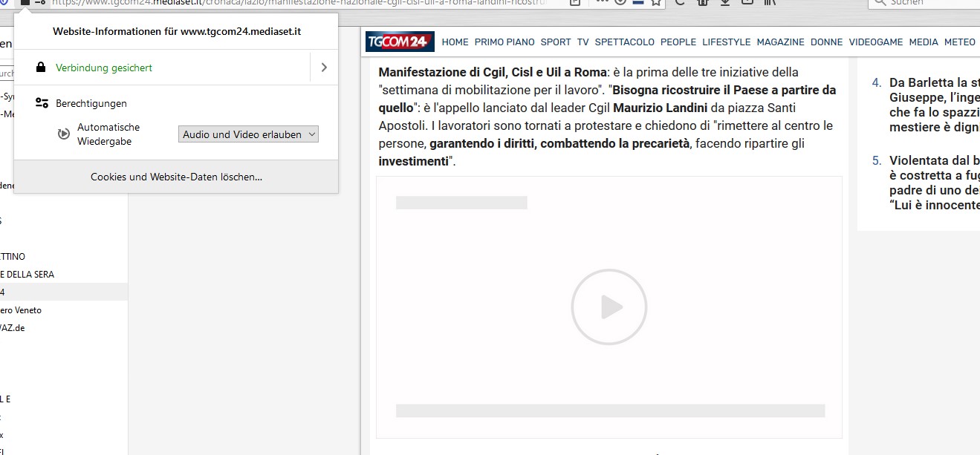Play the article video
Viewport: 980px width, 455px height.
tap(609, 307)
